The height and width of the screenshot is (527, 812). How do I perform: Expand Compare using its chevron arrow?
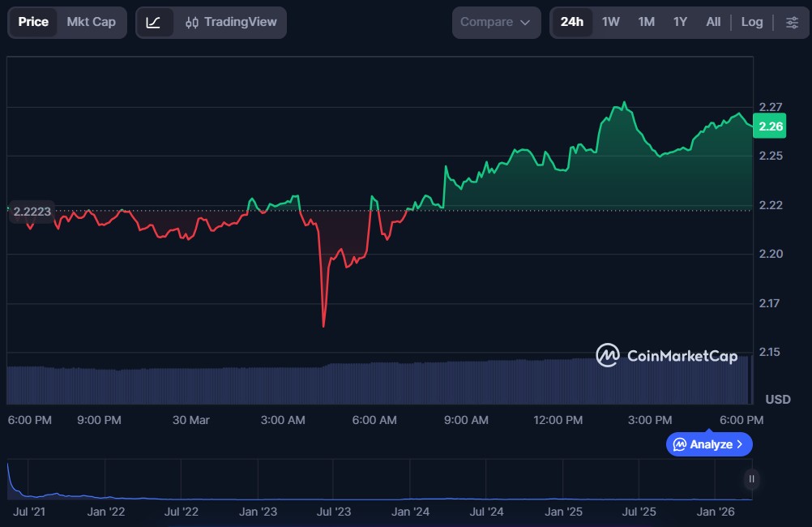(525, 23)
